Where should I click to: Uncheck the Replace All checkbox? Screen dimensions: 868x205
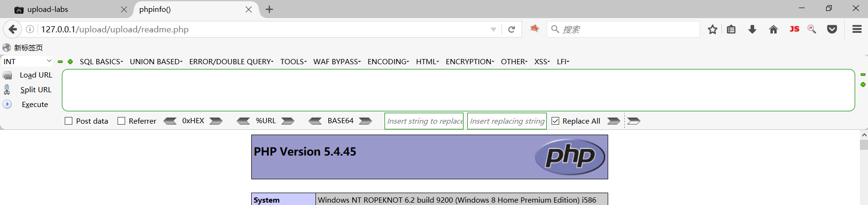click(555, 121)
